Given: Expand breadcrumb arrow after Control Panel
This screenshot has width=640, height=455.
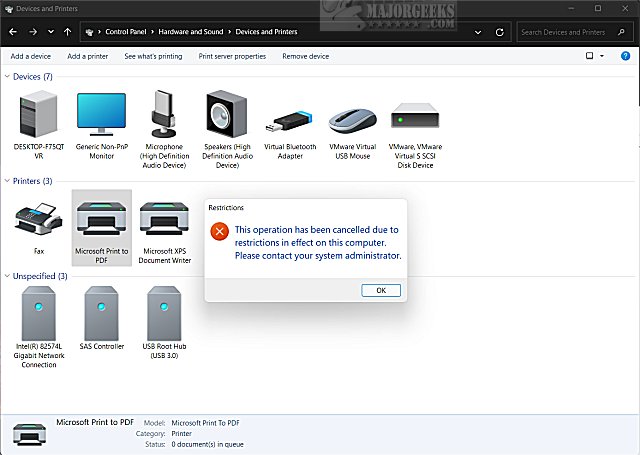Looking at the screenshot, I should 152,32.
